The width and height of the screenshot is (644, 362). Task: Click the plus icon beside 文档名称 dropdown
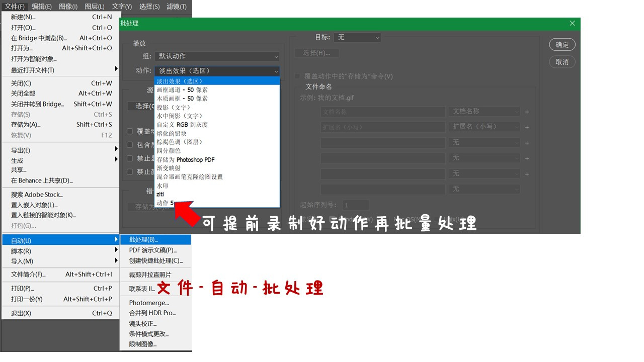click(x=527, y=112)
